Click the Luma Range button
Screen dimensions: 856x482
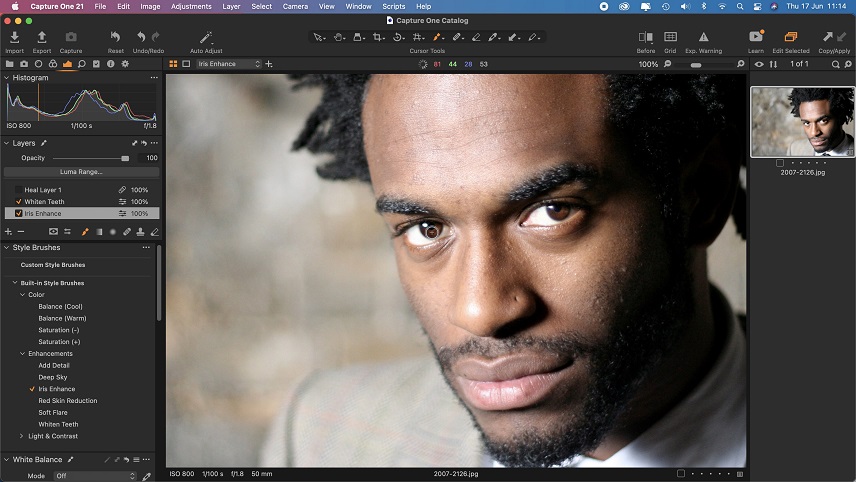pos(81,172)
